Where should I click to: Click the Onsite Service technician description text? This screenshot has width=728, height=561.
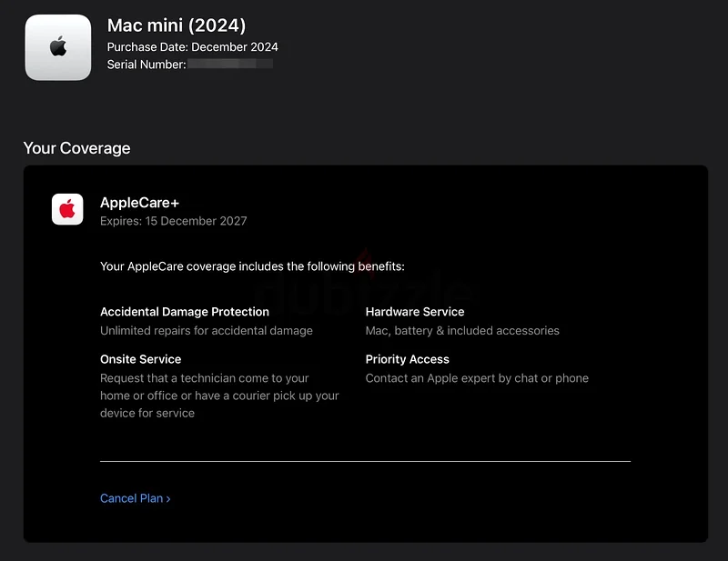219,396
